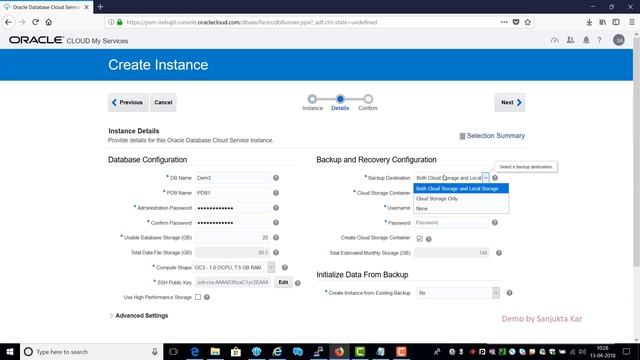
Task: Open Task View on taskbar
Action: point(173,351)
